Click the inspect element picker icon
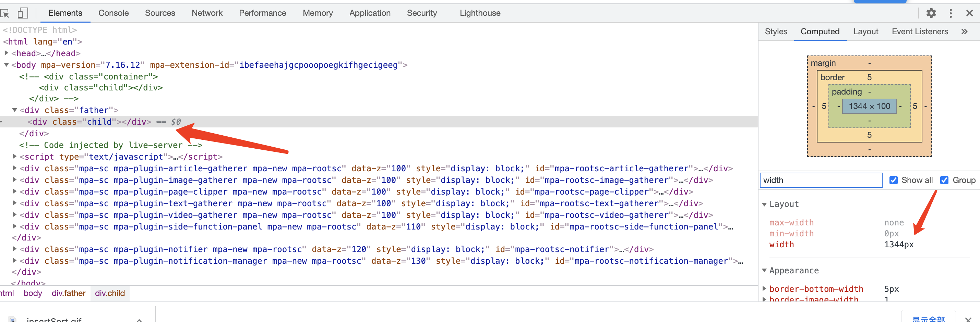Viewport: 980px width, 322px height. point(5,13)
